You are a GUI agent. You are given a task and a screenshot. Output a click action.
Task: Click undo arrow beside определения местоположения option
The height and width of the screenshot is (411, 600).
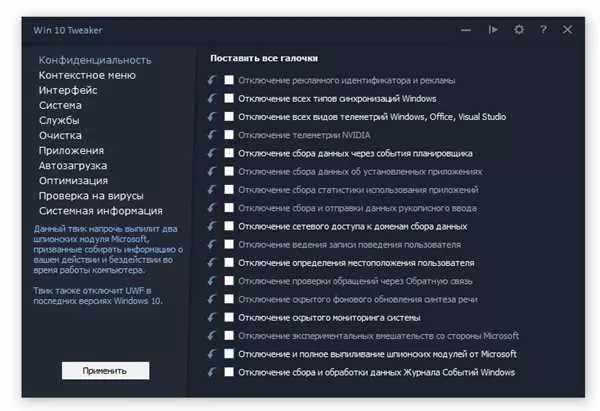pos(212,263)
